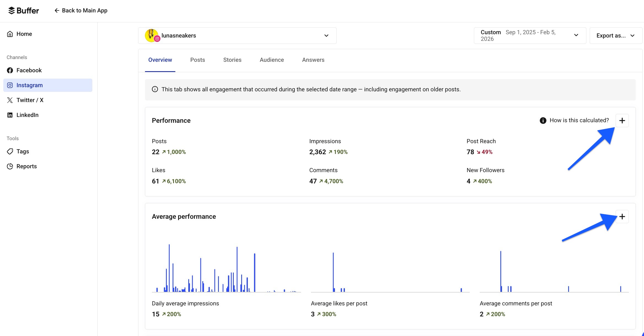Open the lunasneakers channel selector dropdown
Image resolution: width=644 pixels, height=336 pixels.
coord(326,35)
